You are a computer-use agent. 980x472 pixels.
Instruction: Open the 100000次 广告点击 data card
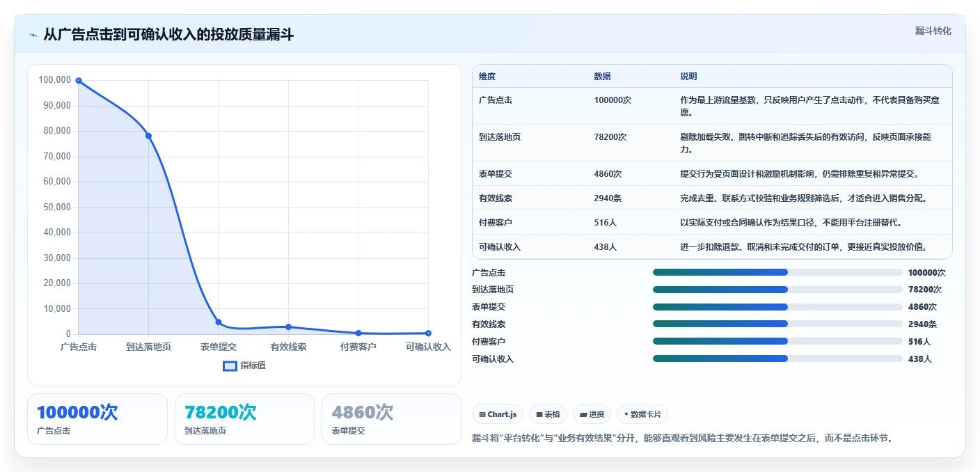(97, 419)
